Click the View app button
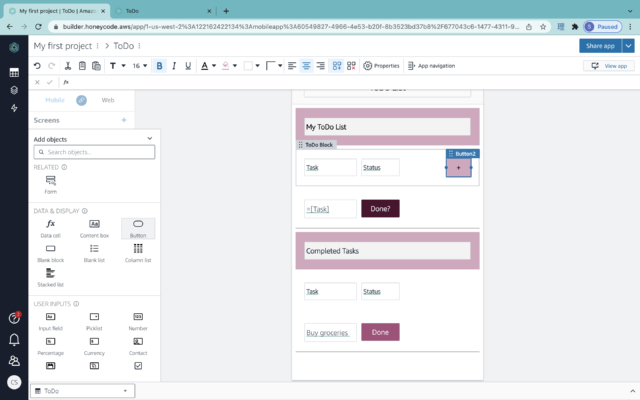Image resolution: width=640 pixels, height=400 pixels. (x=609, y=66)
